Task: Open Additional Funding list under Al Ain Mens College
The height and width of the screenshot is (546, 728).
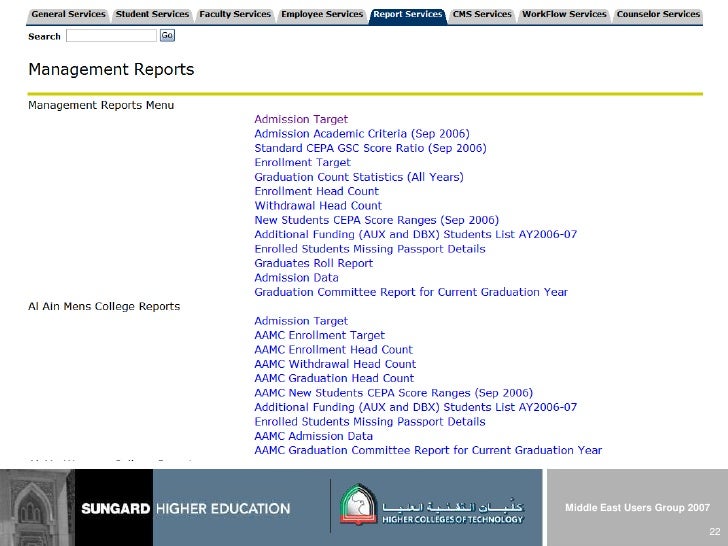Action: 415,407
